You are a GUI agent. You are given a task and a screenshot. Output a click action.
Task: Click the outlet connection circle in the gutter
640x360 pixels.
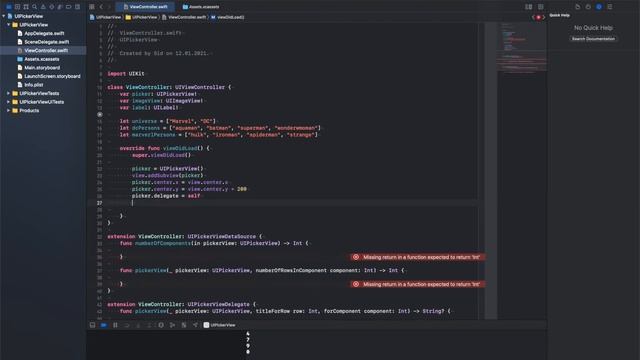(x=100, y=115)
